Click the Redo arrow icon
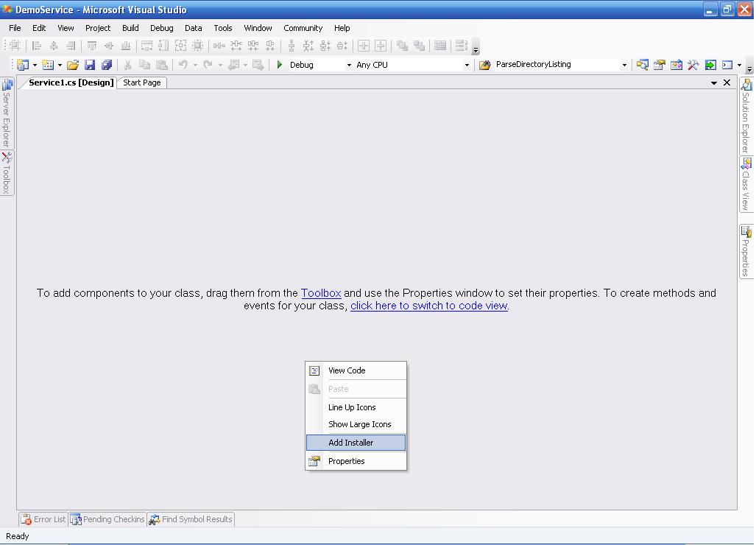This screenshot has height=545, width=756. coord(208,65)
